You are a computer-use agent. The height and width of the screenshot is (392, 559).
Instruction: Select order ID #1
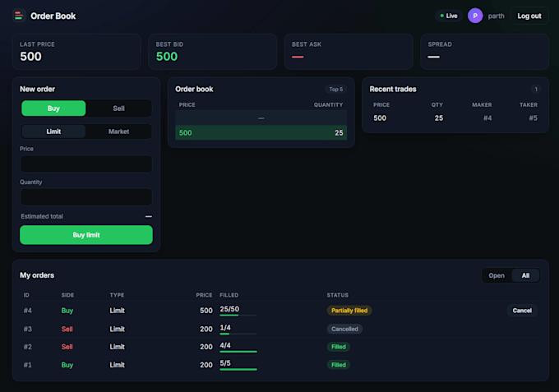point(27,365)
